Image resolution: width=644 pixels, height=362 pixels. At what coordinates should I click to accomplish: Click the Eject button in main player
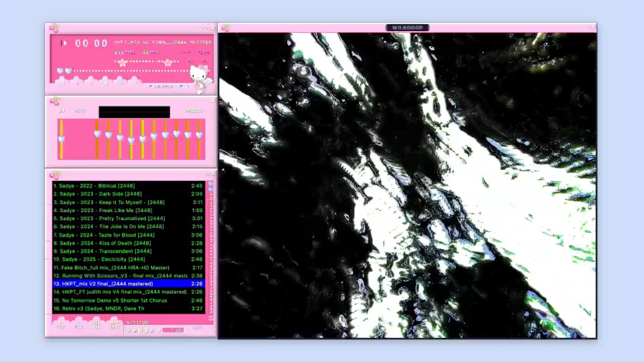pyautogui.click(x=134, y=81)
